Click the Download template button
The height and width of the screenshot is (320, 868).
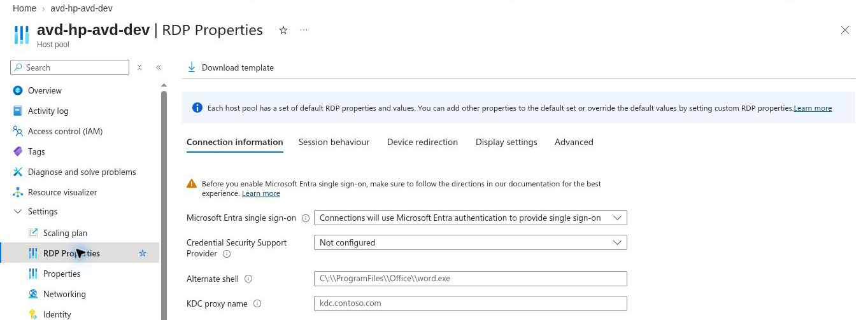[231, 67]
